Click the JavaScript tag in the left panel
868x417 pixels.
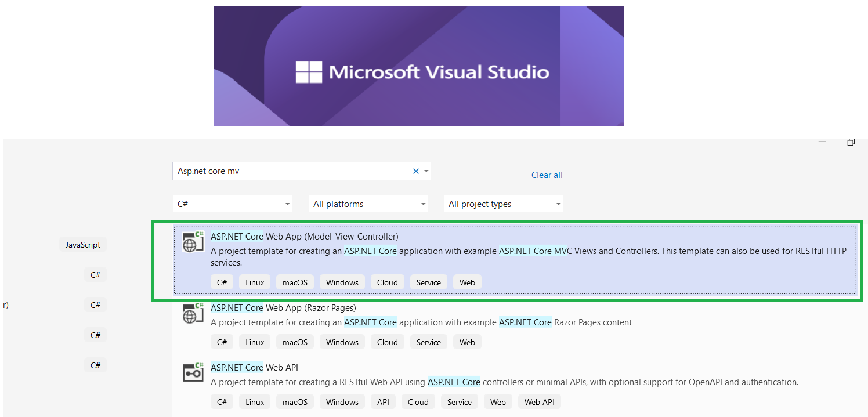click(83, 245)
